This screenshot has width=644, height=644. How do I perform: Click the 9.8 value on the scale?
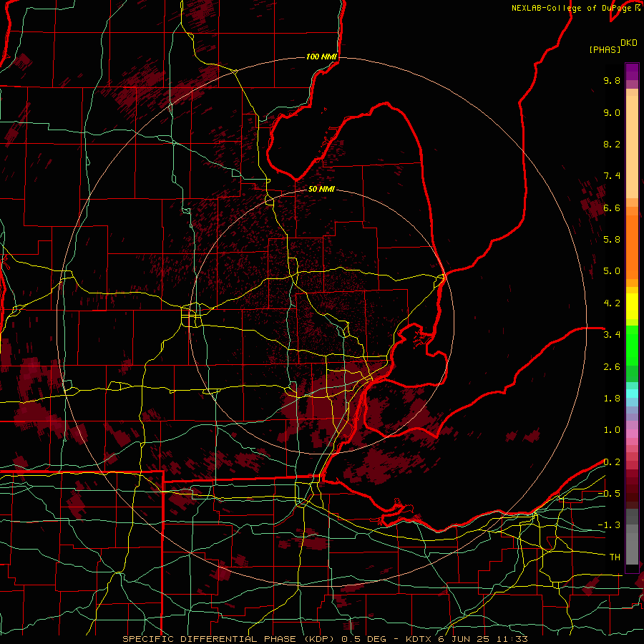pos(612,80)
